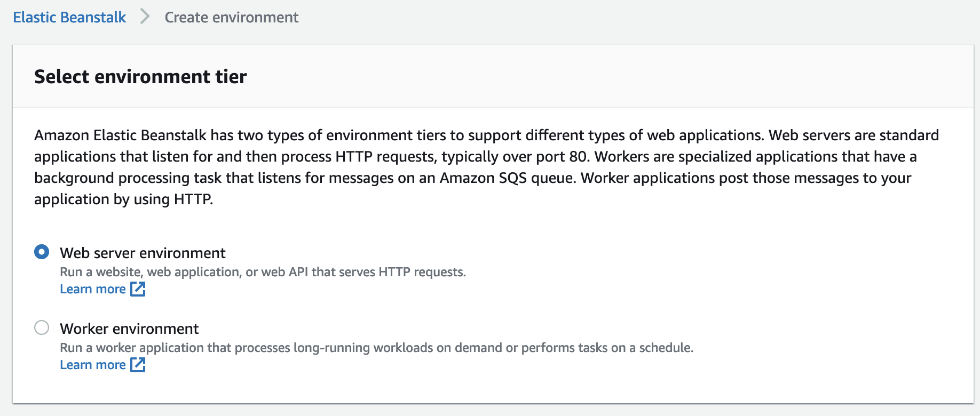Click the breadcrumb chevron separator
This screenshot has height=416, width=980.
coord(145,17)
